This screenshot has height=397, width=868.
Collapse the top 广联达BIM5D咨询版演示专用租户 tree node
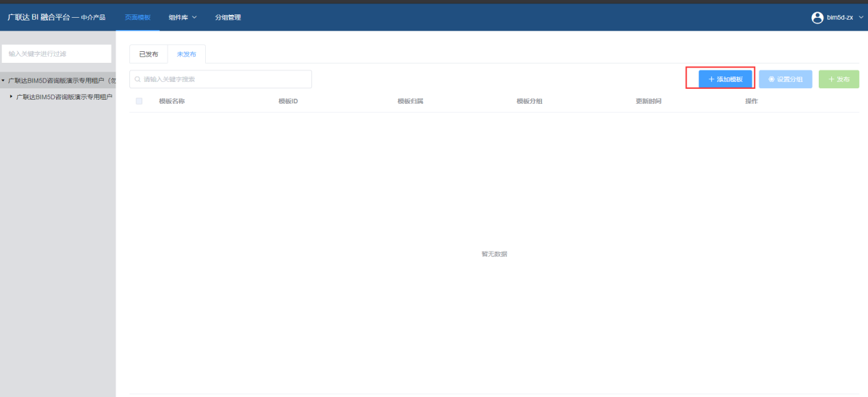[3, 81]
